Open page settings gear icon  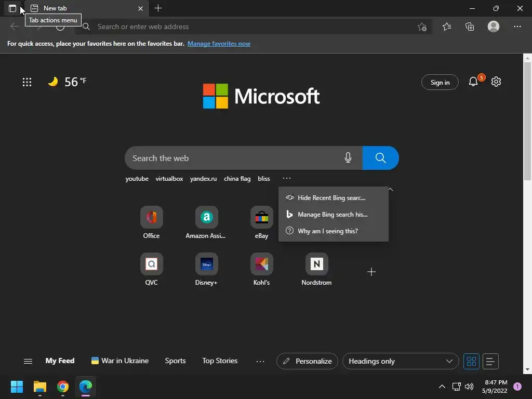496,82
